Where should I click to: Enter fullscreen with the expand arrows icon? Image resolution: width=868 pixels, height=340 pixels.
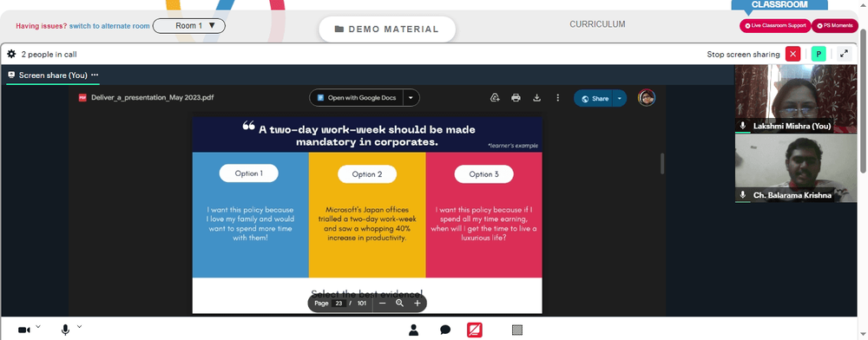(844, 54)
